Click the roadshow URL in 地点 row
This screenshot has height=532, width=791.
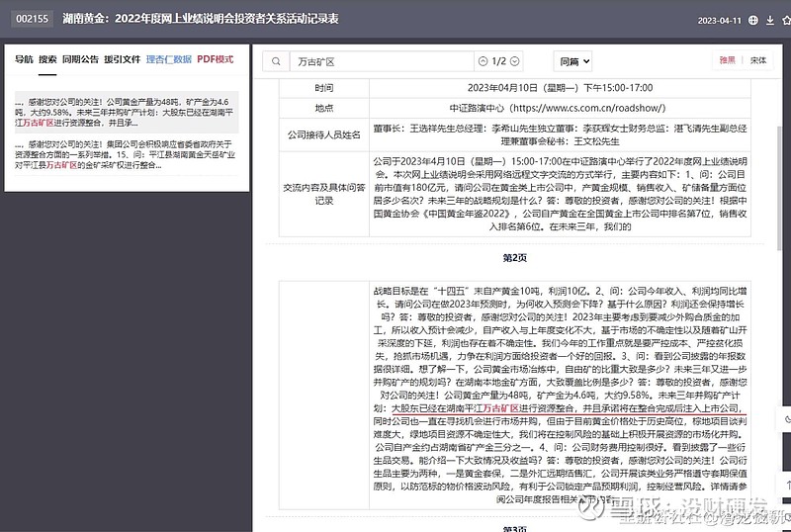coord(589,108)
